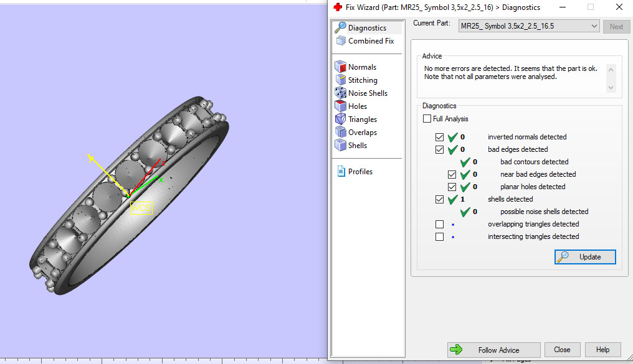Click the Update button
This screenshot has width=633, height=364.
click(x=585, y=257)
